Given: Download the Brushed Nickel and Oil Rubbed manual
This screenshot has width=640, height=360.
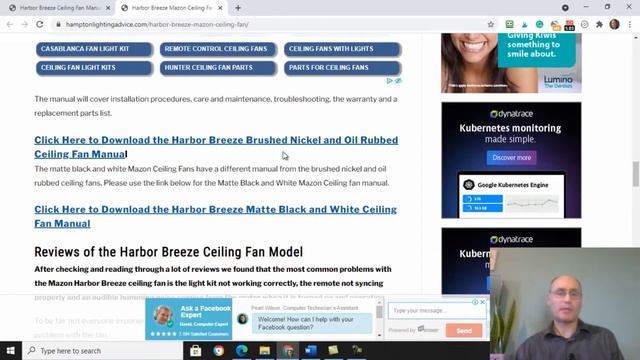Looking at the screenshot, I should (x=216, y=147).
